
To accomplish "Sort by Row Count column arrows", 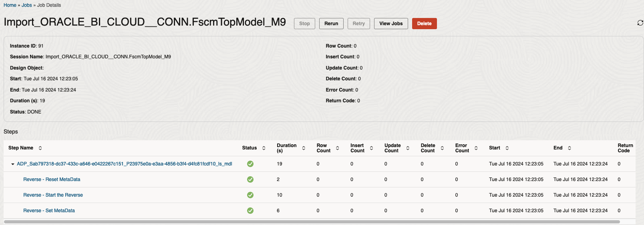I will pyautogui.click(x=337, y=148).
